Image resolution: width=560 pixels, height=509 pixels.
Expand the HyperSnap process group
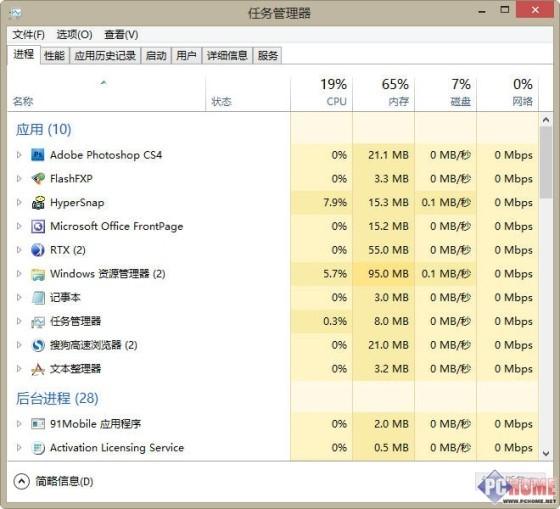19,203
